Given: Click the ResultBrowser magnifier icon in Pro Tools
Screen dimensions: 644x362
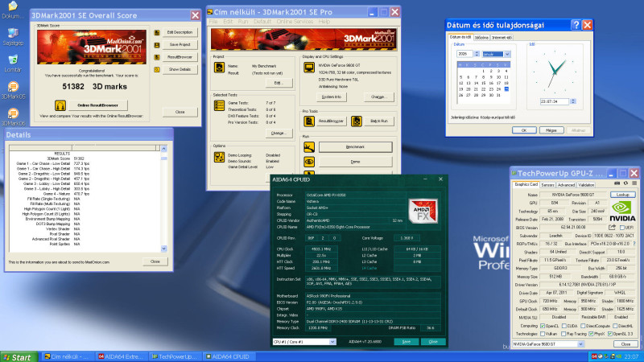Looking at the screenshot, I should pyautogui.click(x=309, y=121).
